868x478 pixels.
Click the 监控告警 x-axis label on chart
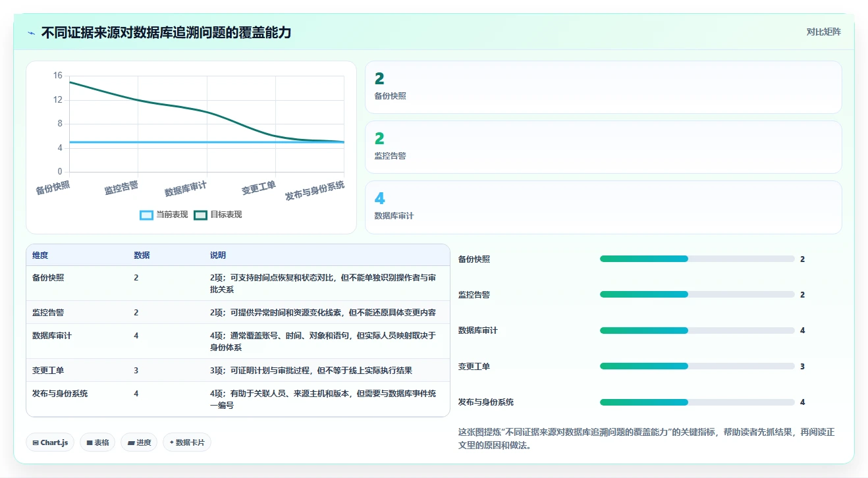point(121,188)
